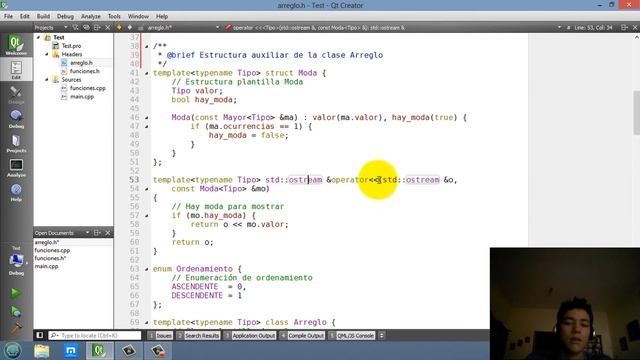640x360 pixels.
Task: Fold the enum Ordenamiento block at line 63
Action: coord(147,269)
